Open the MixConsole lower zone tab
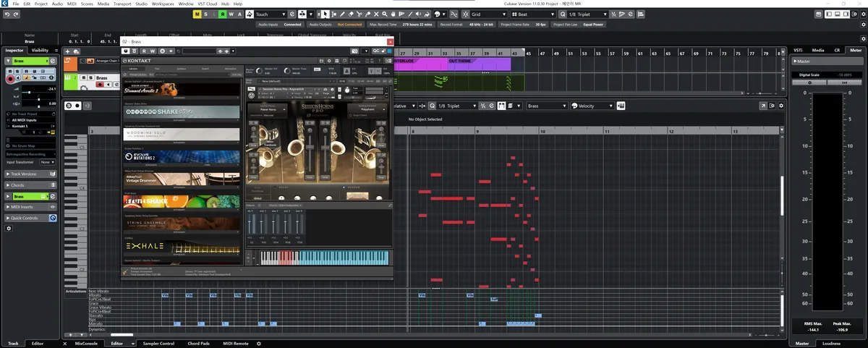 (x=86, y=343)
